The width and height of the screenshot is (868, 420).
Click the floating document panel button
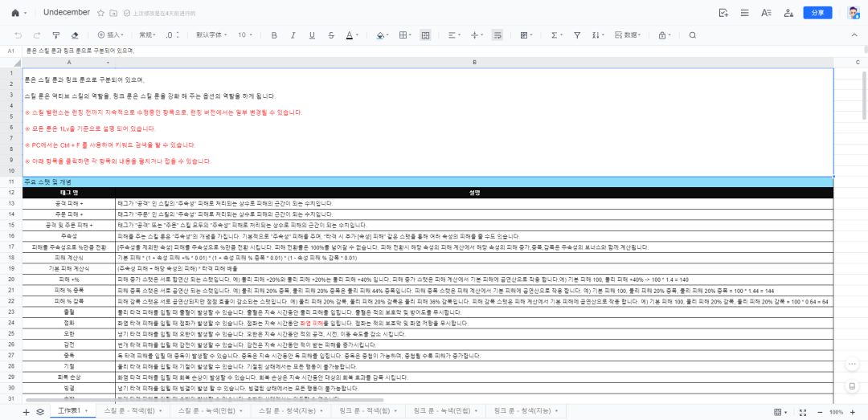tap(853, 386)
